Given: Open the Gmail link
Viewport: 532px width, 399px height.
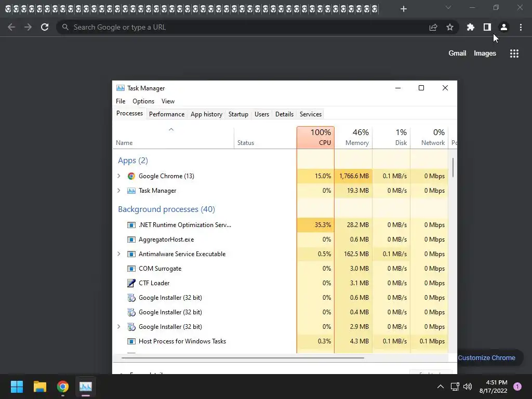Looking at the screenshot, I should tap(457, 54).
